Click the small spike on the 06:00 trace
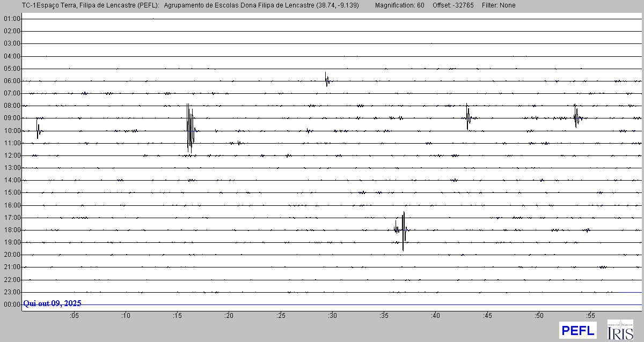The height and width of the screenshot is (342, 644). (326, 79)
